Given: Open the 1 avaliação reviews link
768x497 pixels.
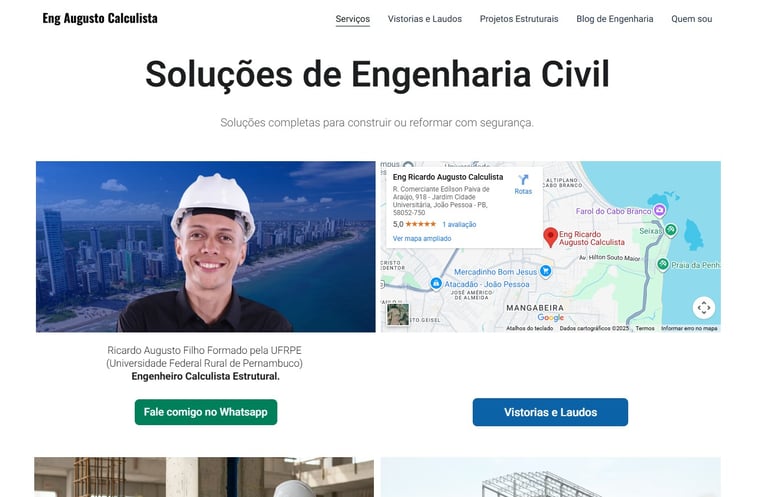Looking at the screenshot, I should [459, 224].
